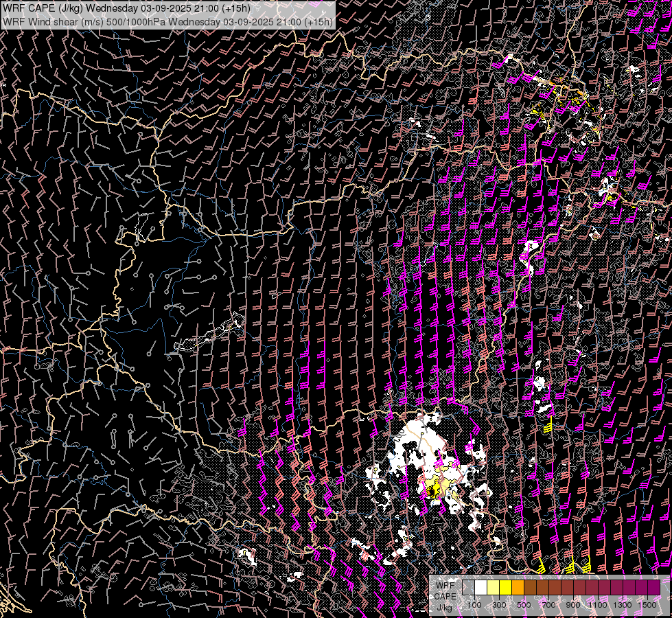Click the legend label 1500
672x618 pixels.
tap(647, 605)
